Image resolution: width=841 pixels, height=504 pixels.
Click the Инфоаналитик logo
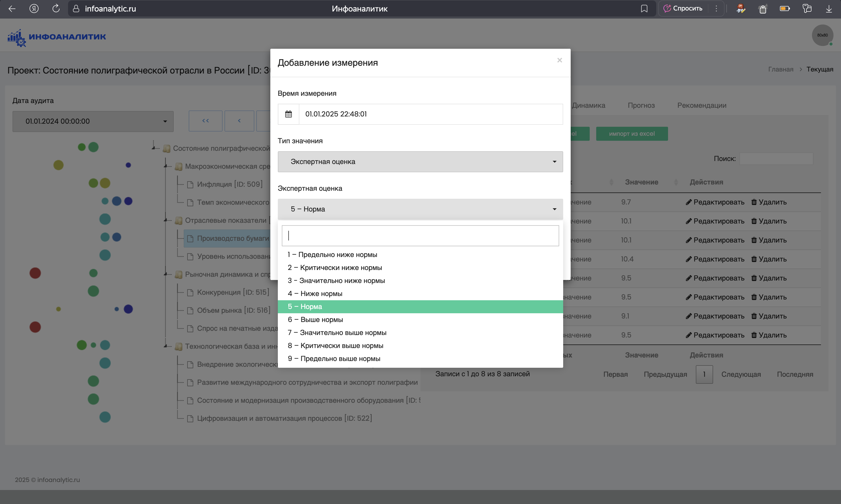pyautogui.click(x=57, y=37)
